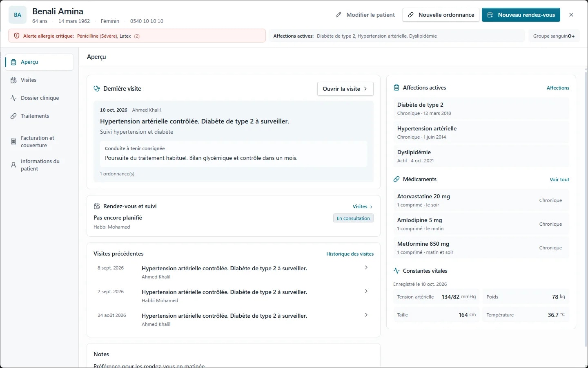Click the Groupe sanguin O+ badge

click(x=554, y=36)
